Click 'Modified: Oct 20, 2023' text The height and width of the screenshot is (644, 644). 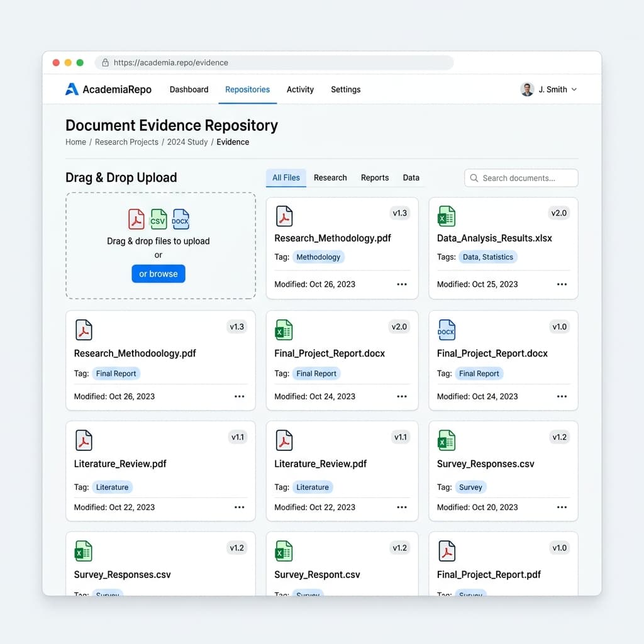[477, 508]
